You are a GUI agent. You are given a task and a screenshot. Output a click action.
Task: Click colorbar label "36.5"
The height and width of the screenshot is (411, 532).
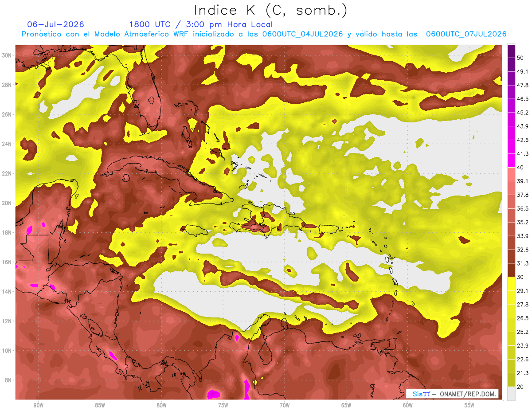pyautogui.click(x=522, y=208)
